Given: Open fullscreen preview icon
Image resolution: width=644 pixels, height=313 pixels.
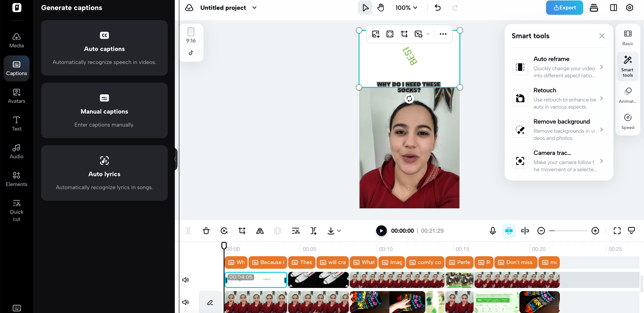Looking at the screenshot, I should click(x=617, y=231).
